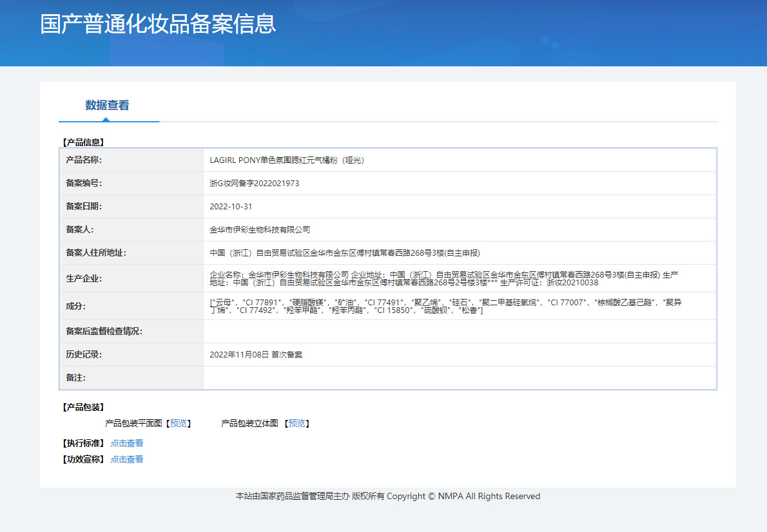Screen dimensions: 767x532
Task: Click the 备案日期 value 2022-10-31
Action: tap(231, 207)
